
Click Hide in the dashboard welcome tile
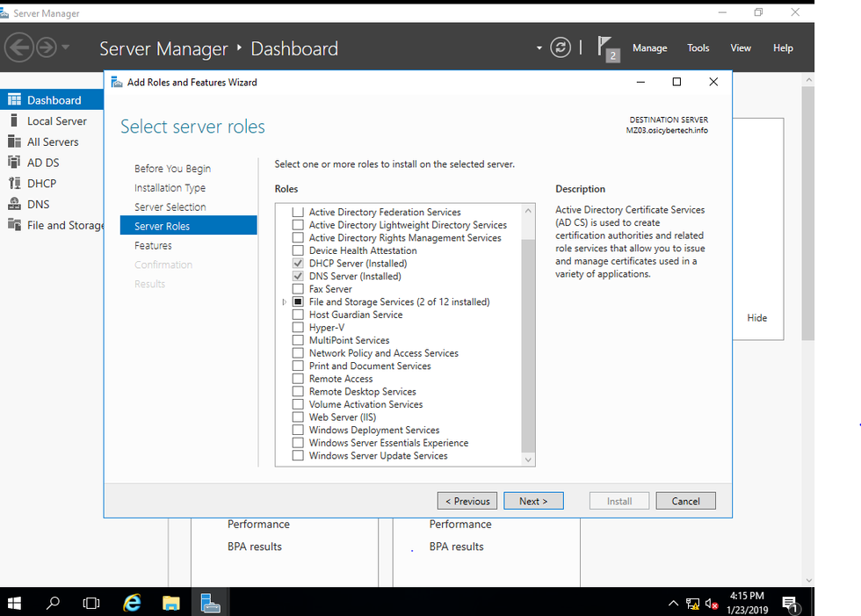point(756,318)
